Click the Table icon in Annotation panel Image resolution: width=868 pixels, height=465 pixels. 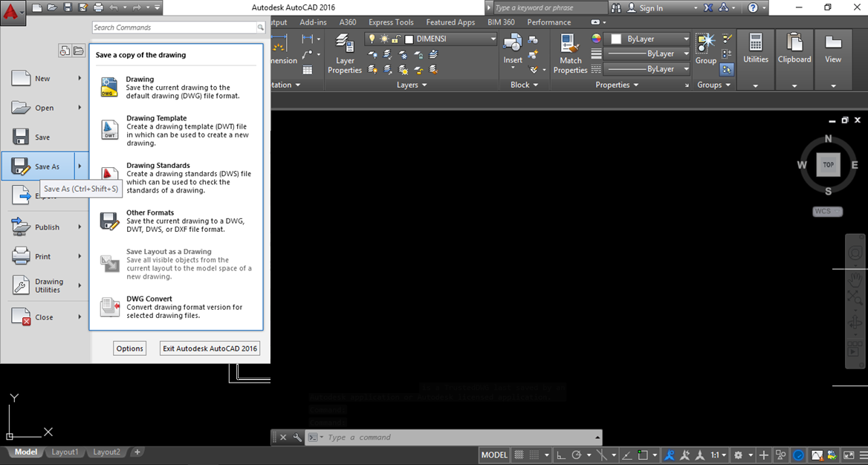[x=307, y=70]
